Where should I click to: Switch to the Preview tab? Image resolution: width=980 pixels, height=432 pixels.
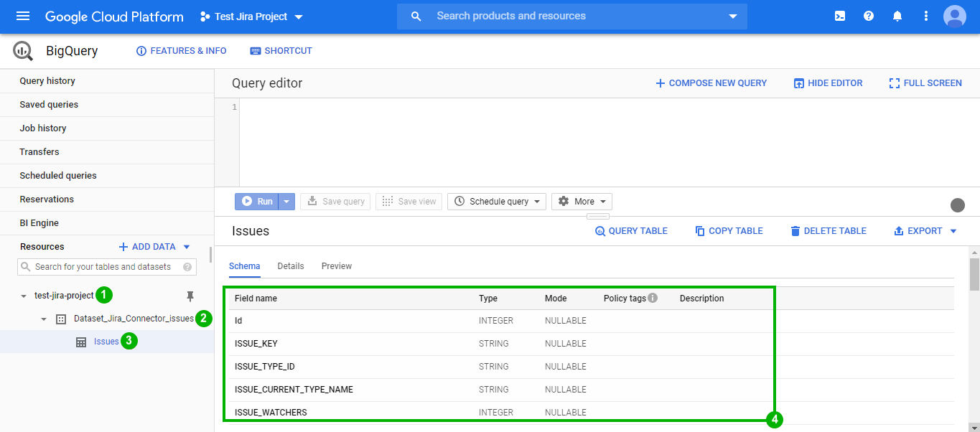click(336, 266)
